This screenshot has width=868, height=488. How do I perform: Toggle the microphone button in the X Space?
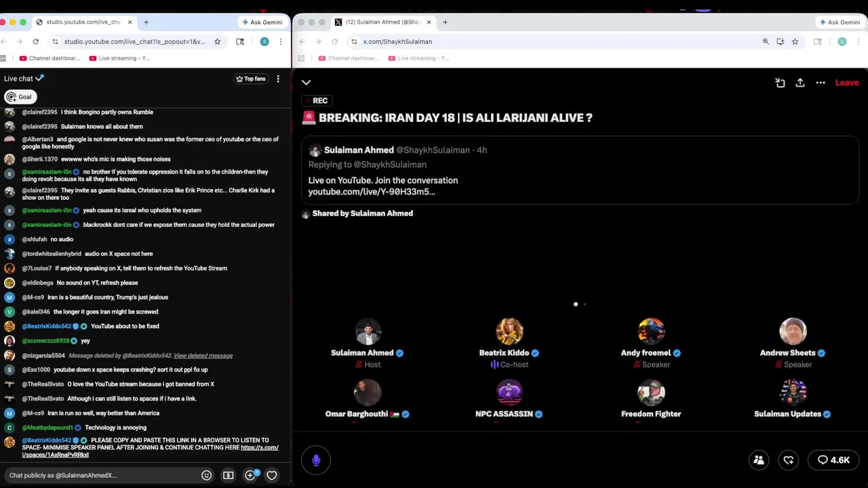tap(316, 460)
